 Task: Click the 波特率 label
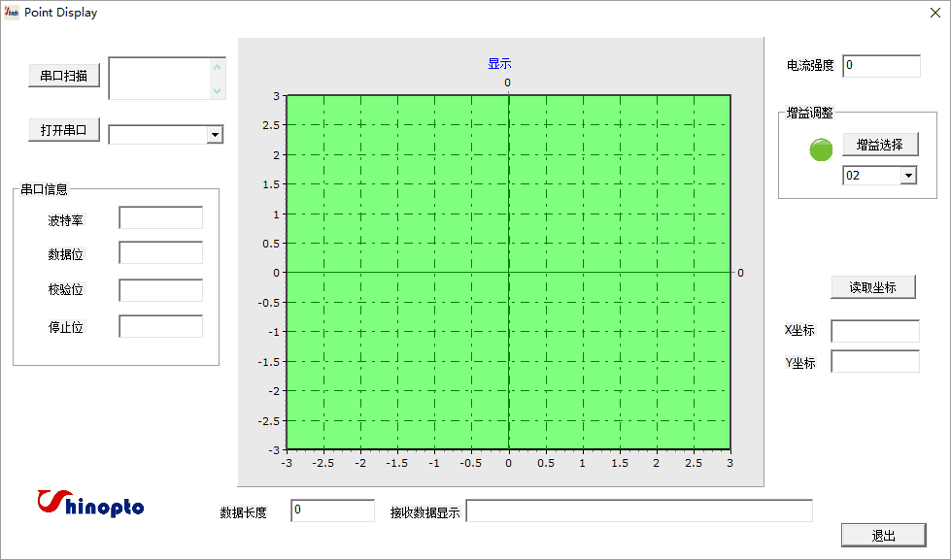(x=65, y=220)
